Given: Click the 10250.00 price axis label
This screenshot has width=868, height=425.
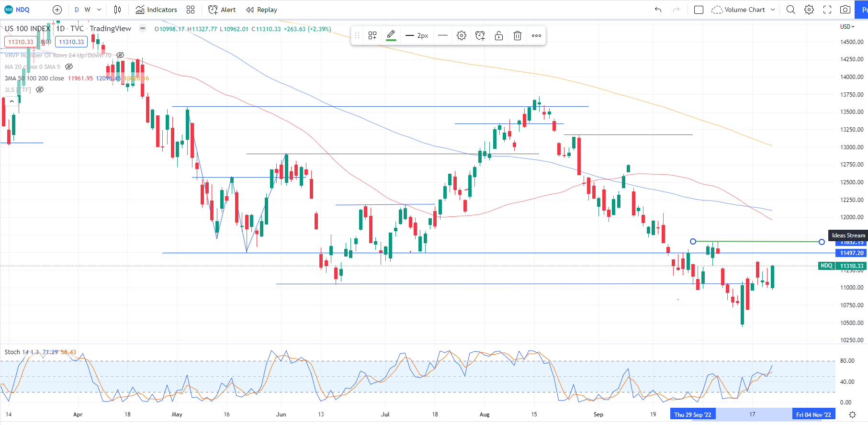Looking at the screenshot, I should tap(852, 340).
